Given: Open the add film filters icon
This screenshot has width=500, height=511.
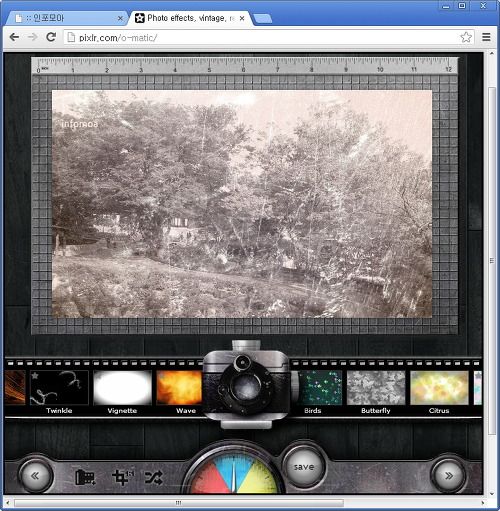Looking at the screenshot, I should point(85,477).
